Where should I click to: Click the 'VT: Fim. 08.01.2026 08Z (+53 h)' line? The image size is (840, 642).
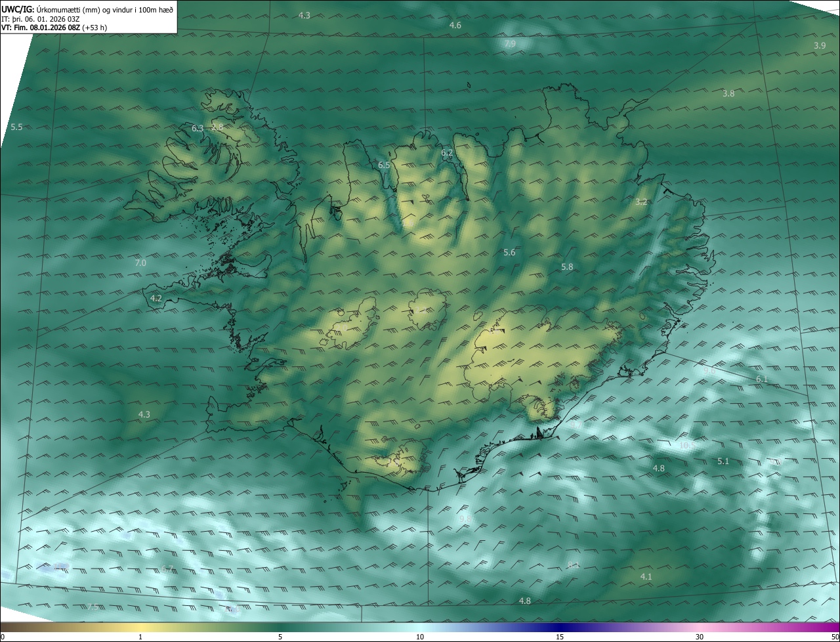pos(54,28)
